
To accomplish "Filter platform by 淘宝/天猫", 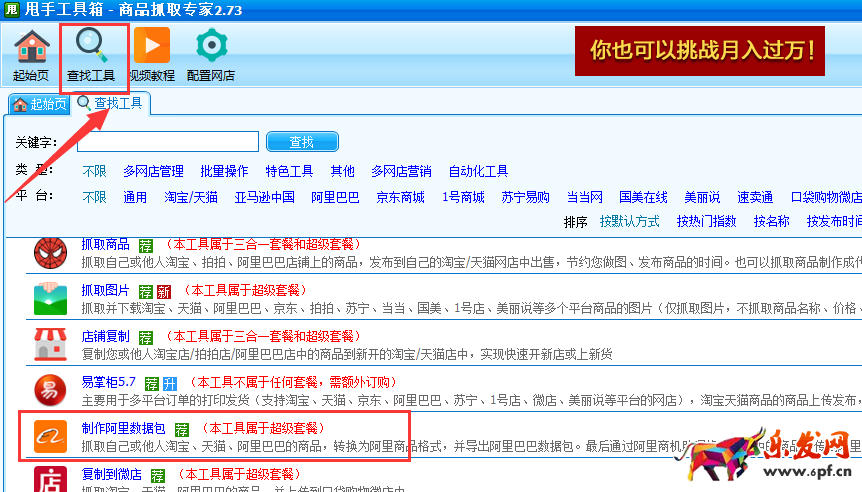I will [x=191, y=197].
